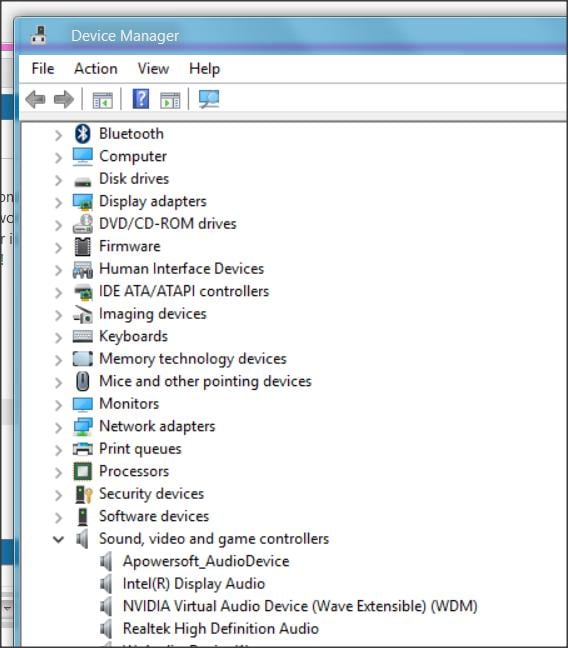Select the Mice and other pointing devices icon
568x648 pixels.
(x=83, y=381)
